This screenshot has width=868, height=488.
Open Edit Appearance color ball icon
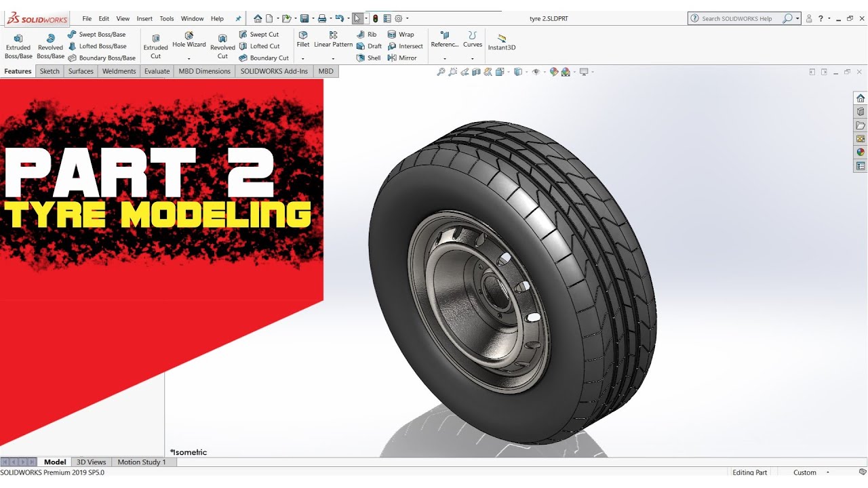coord(553,72)
